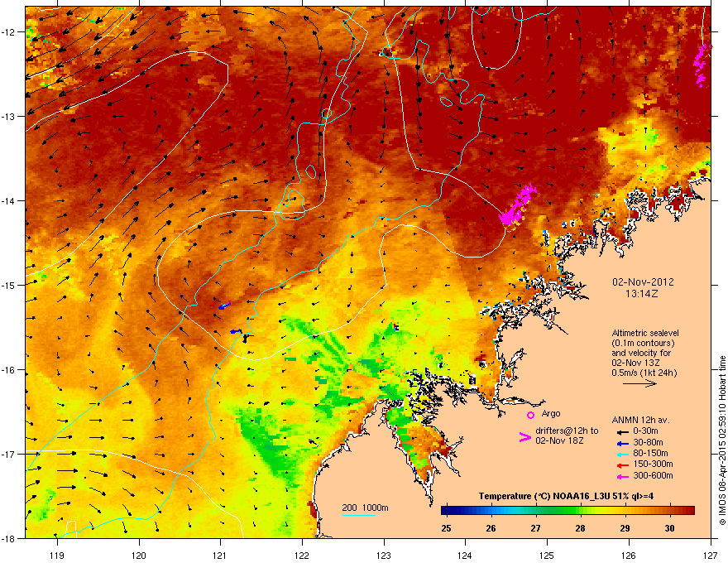728x563 pixels.
Task: Click the longitude axis label 119
Action: pos(57,555)
